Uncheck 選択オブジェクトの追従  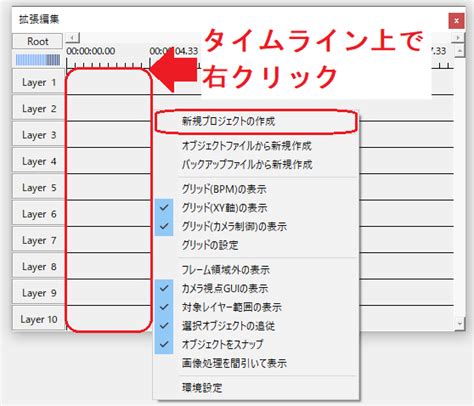[x=256, y=326]
